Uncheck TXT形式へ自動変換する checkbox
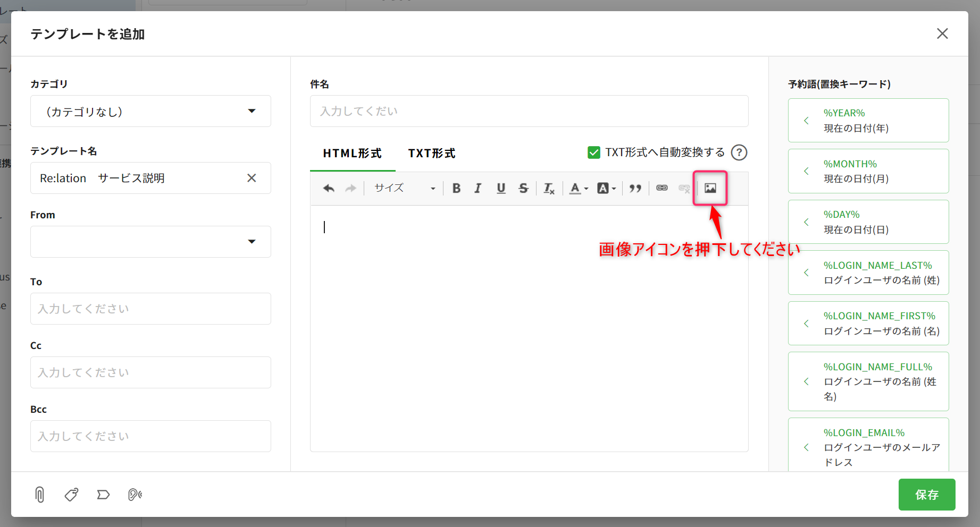980x527 pixels. (594, 152)
